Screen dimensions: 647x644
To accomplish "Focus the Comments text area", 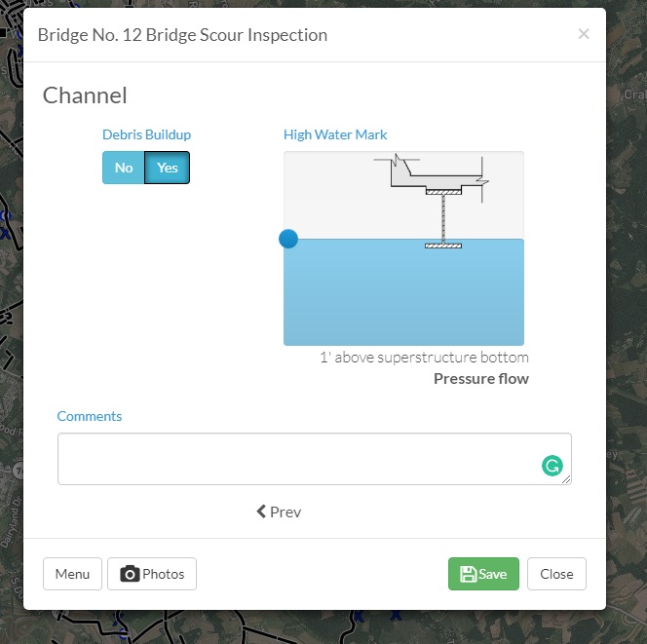I will [315, 459].
